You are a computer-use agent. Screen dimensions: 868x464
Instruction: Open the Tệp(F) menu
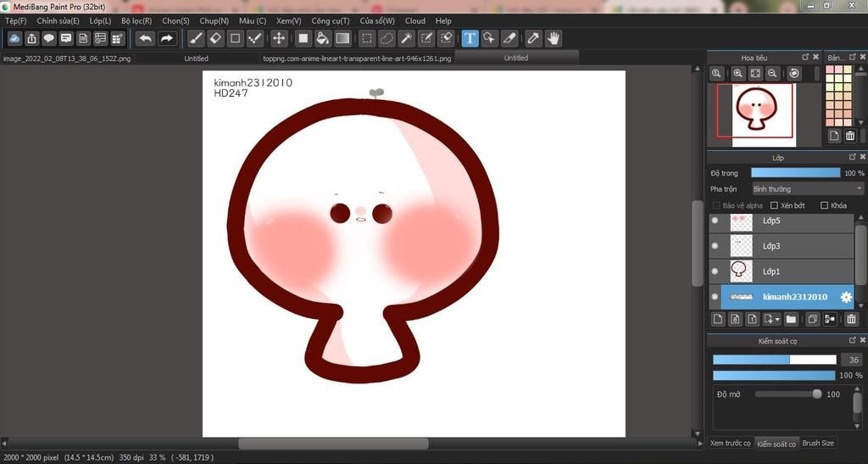pos(16,21)
